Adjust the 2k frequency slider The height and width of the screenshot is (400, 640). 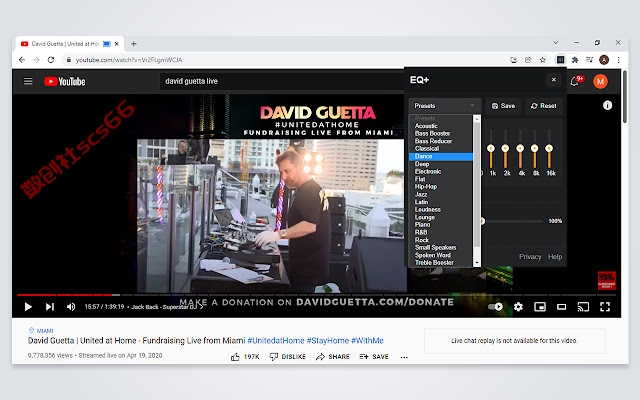pos(505,149)
